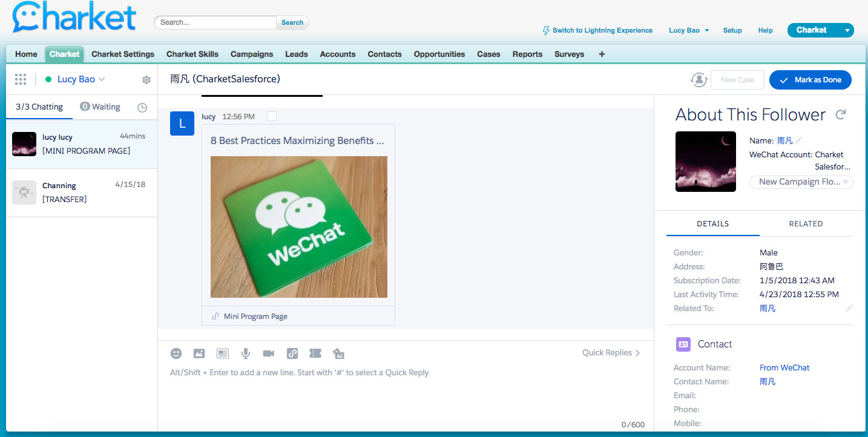Open the Channing conversation in chat list
The image size is (868, 437).
click(x=82, y=192)
